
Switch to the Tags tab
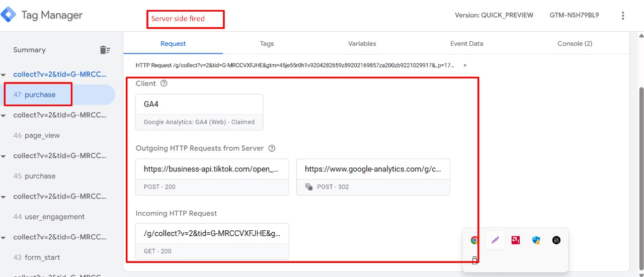267,44
